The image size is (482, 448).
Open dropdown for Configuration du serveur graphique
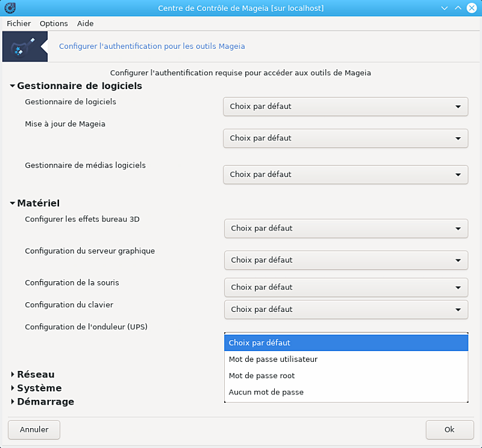346,260
